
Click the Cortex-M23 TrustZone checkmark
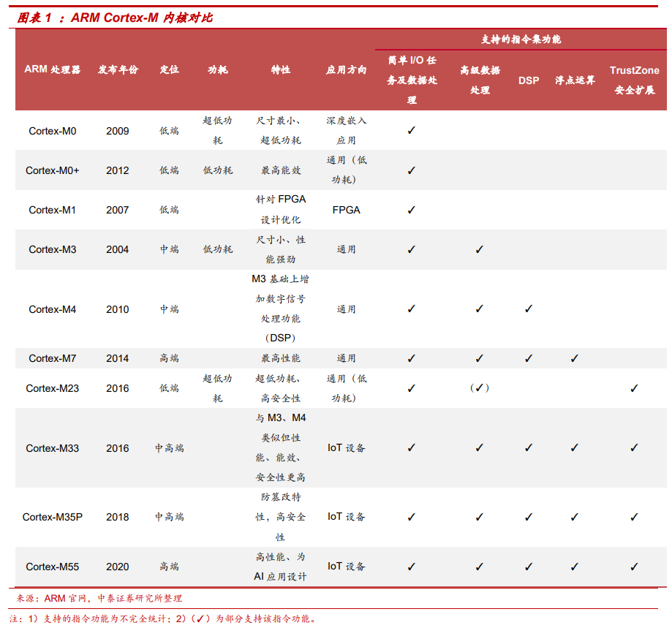(634, 388)
